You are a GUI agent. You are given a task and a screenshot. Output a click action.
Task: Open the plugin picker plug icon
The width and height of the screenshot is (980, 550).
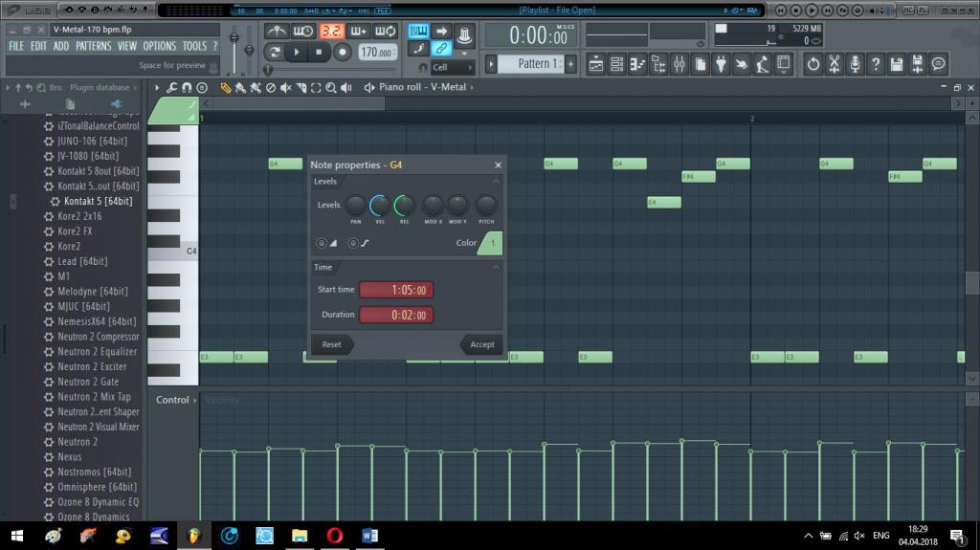pyautogui.click(x=721, y=64)
